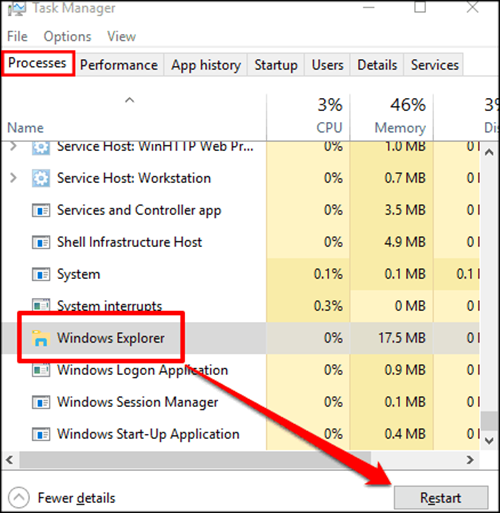Click the Services and Controller app icon

coord(41,210)
